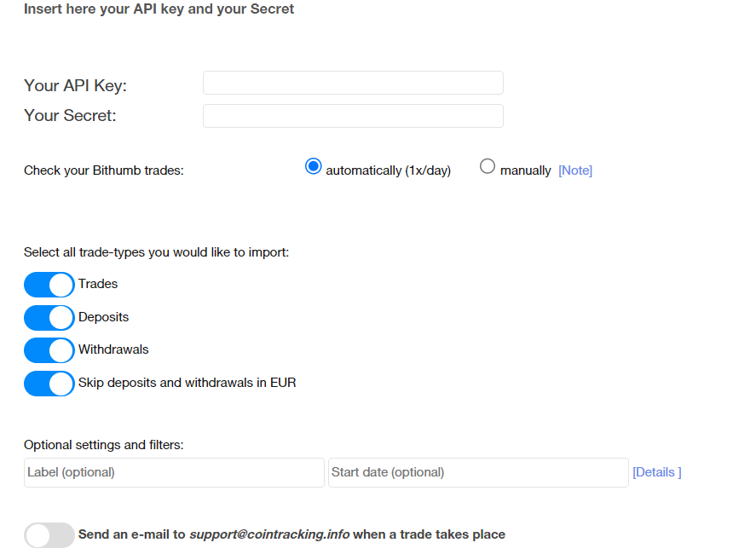The image size is (733, 560).
Task: Enable the e-mail notification toggle
Action: [x=49, y=535]
